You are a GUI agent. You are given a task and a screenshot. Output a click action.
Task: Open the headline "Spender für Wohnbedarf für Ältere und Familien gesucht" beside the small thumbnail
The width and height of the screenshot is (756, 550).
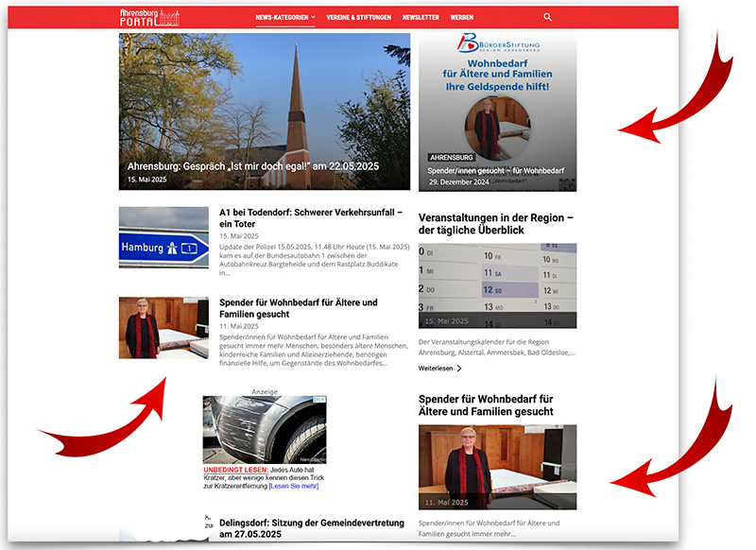pyautogui.click(x=299, y=308)
